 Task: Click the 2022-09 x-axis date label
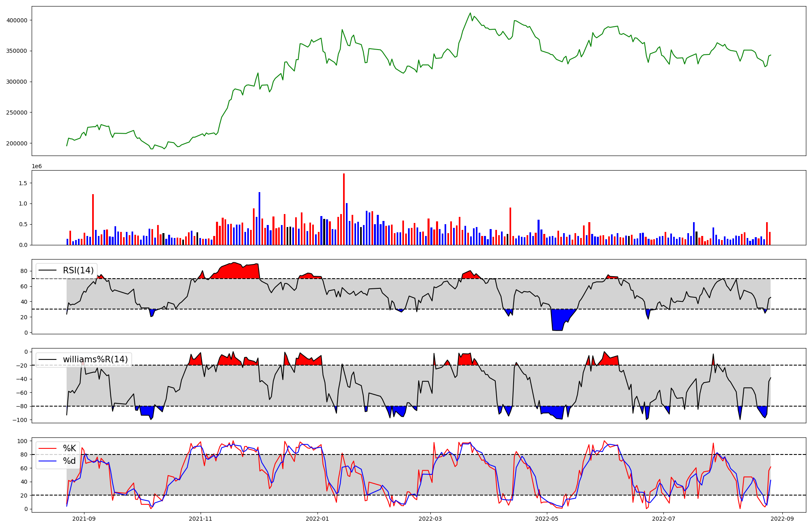[782, 519]
